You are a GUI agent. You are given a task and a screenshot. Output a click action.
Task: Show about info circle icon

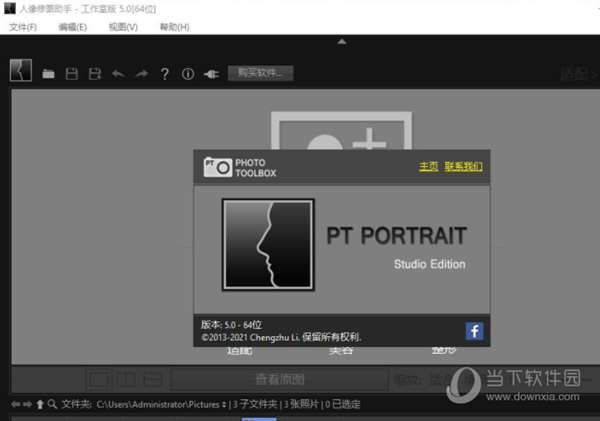coord(188,73)
